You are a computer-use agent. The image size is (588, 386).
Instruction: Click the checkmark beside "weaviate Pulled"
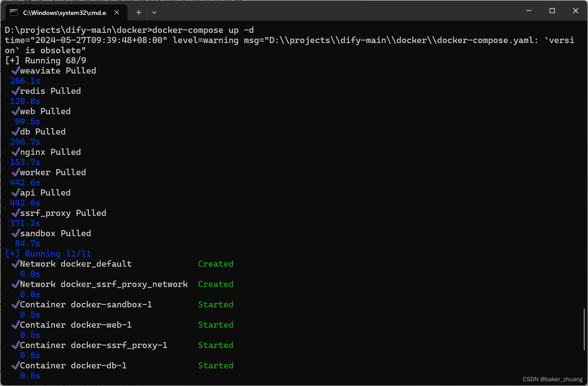click(16, 70)
